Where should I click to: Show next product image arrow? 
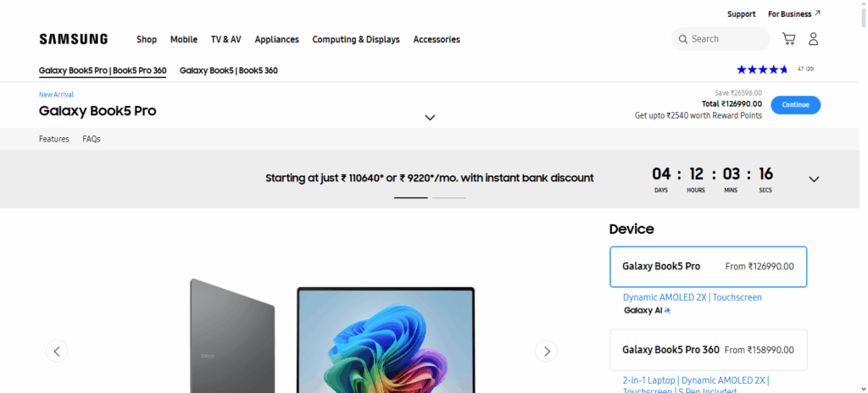tap(547, 351)
